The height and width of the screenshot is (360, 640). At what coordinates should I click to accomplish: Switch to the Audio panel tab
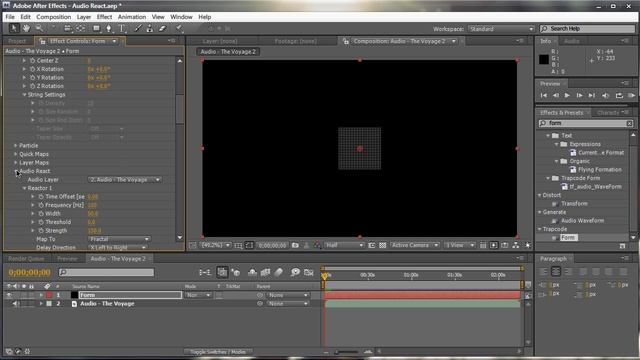pyautogui.click(x=571, y=41)
